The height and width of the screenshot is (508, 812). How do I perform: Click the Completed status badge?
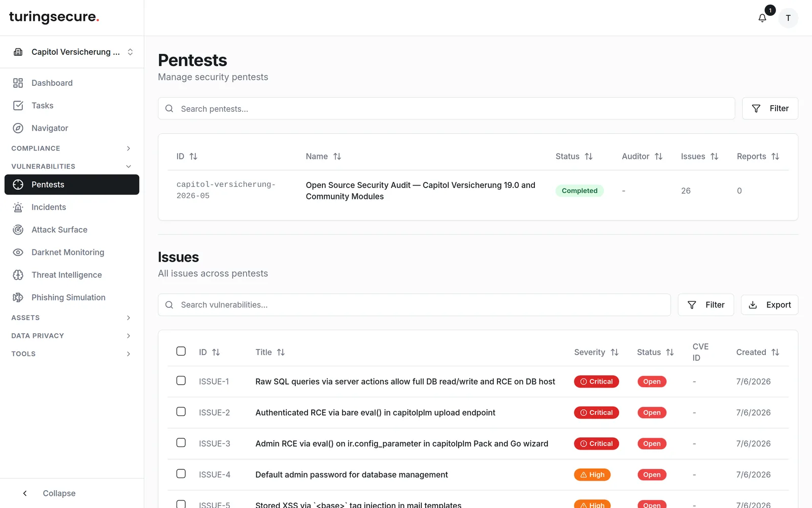580,190
